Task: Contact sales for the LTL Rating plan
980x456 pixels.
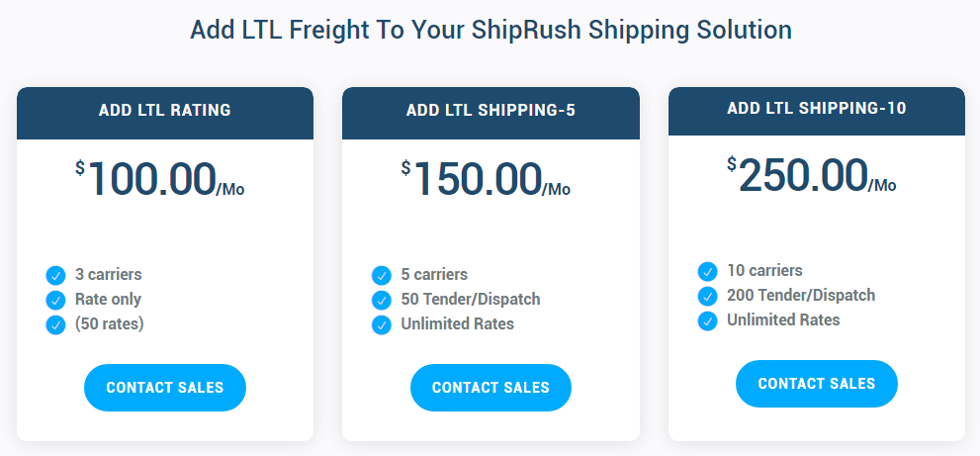Action: [165, 388]
